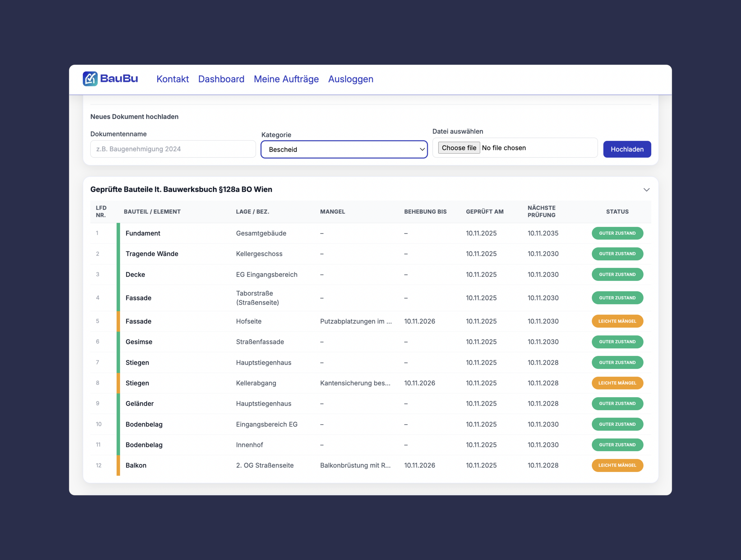Click the Hochladen upload button
741x560 pixels.
point(627,149)
